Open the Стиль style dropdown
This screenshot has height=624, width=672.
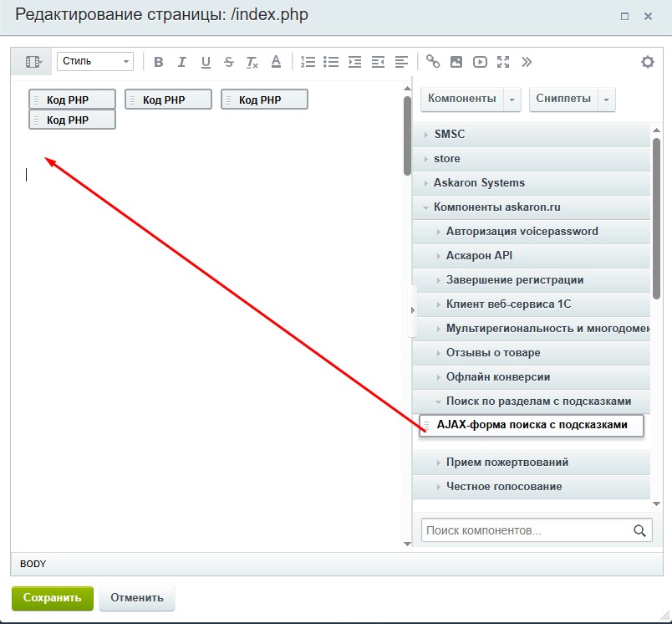tap(94, 61)
